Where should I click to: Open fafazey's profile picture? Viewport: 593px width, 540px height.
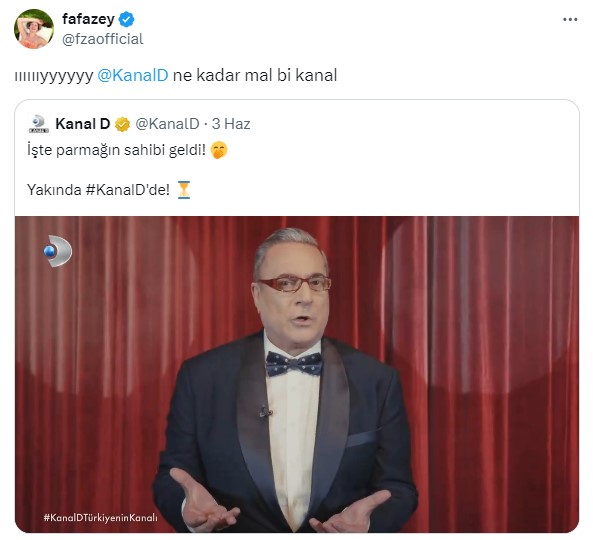pyautogui.click(x=34, y=29)
